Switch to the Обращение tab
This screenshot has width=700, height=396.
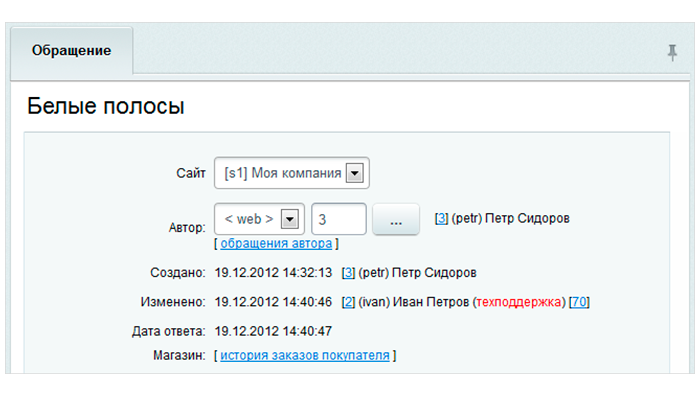pyautogui.click(x=71, y=50)
